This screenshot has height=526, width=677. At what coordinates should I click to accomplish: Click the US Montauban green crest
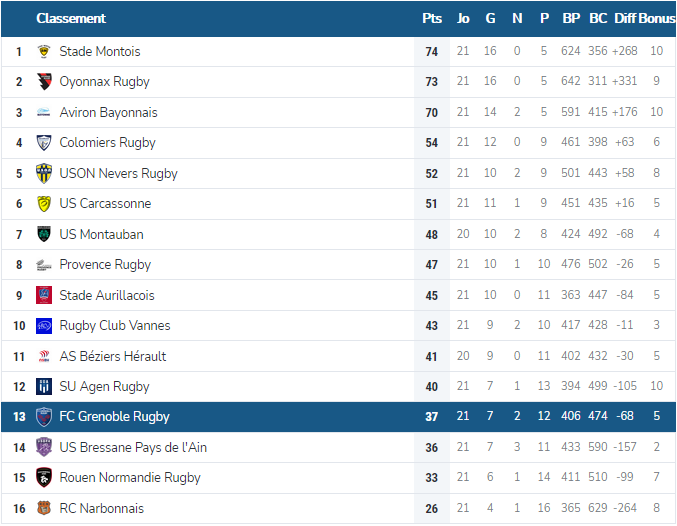(44, 235)
